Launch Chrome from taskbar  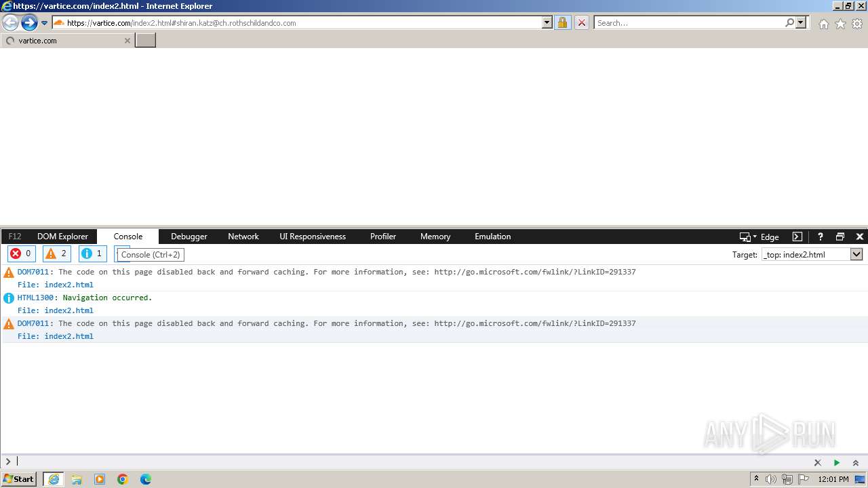[x=123, y=479]
